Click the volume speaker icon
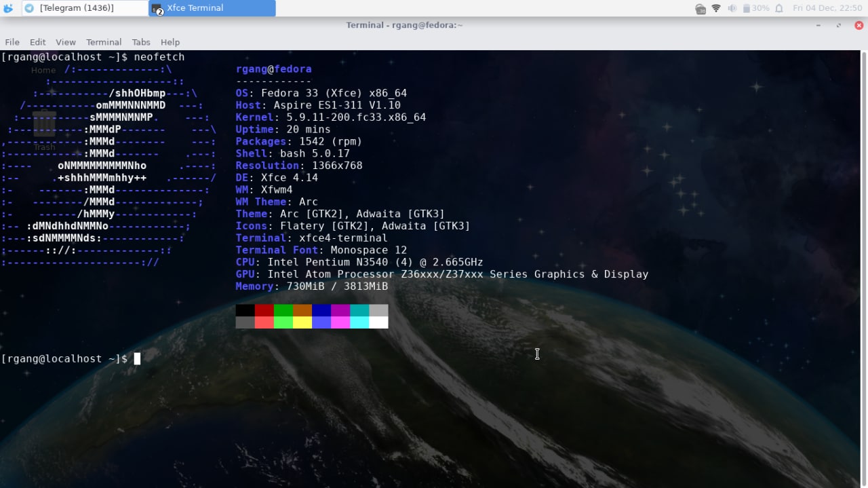 [x=732, y=8]
